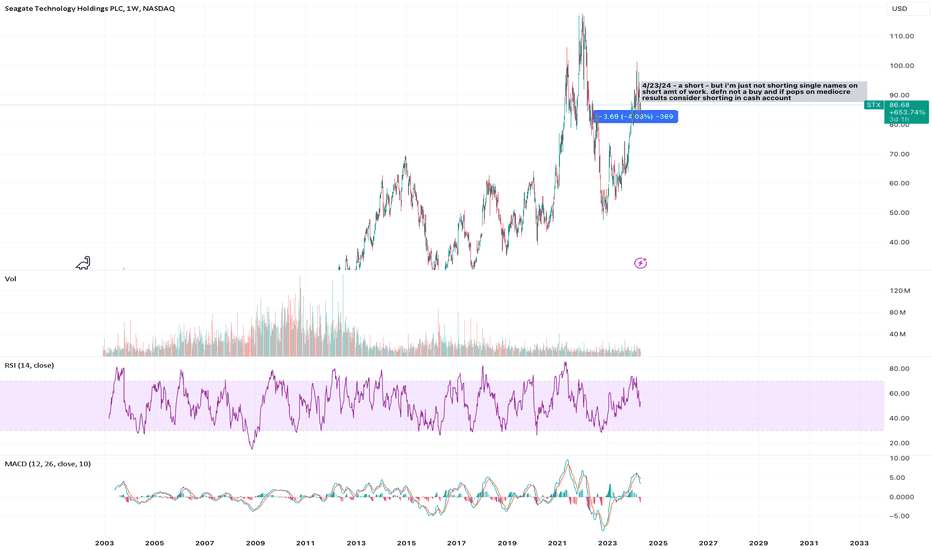Viewport: 932px width, 550px height.
Task: Click the Vol indicator label
Action: (x=11, y=279)
